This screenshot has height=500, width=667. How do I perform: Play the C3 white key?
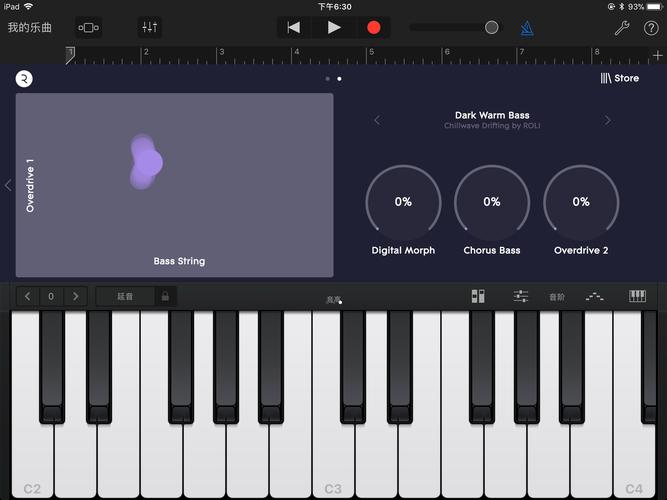click(x=333, y=460)
